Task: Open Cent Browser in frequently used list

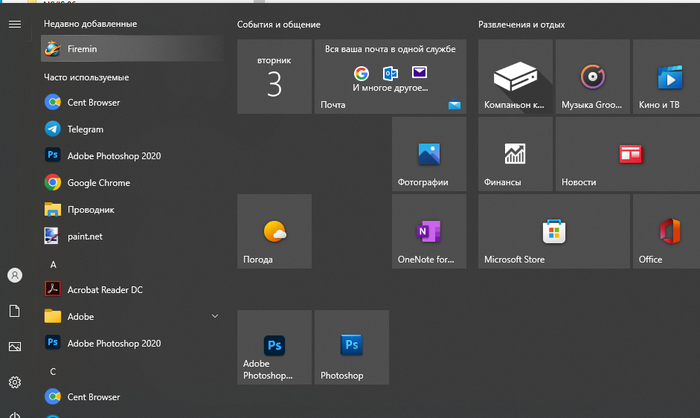Action: pyautogui.click(x=132, y=102)
